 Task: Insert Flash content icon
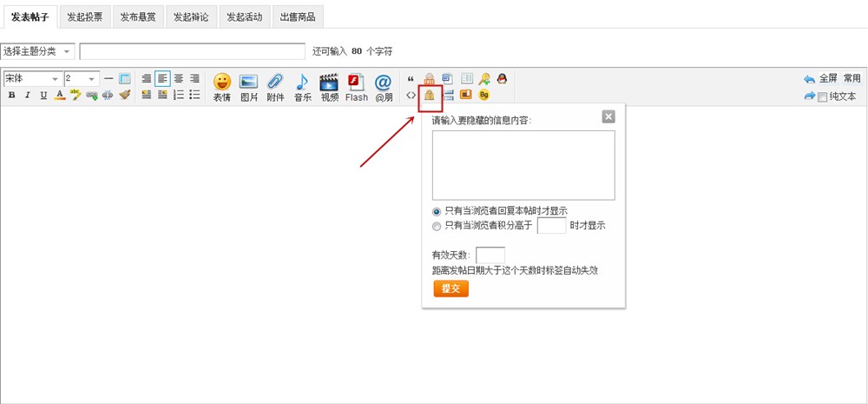coord(356,88)
